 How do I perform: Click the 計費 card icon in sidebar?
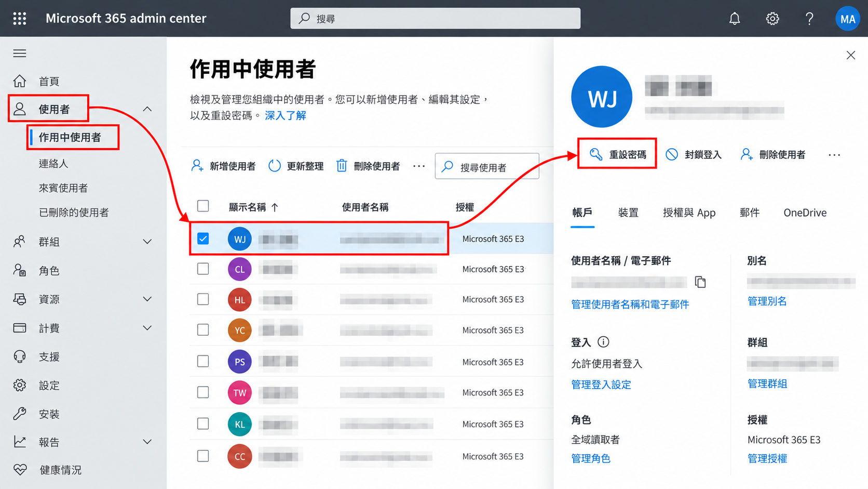pyautogui.click(x=20, y=328)
